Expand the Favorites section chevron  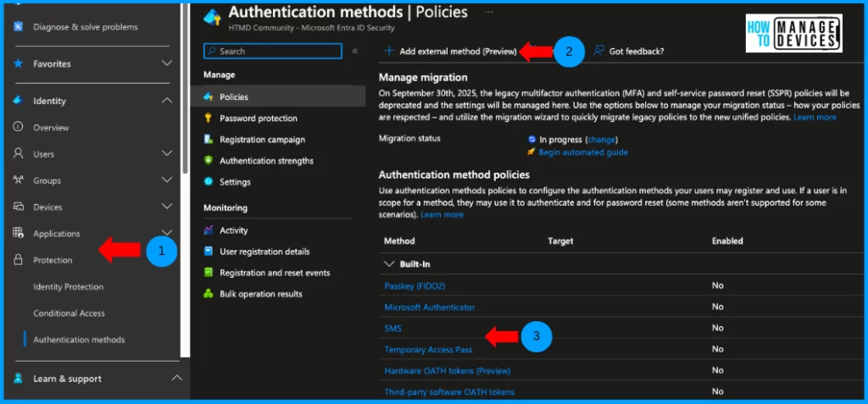[167, 63]
